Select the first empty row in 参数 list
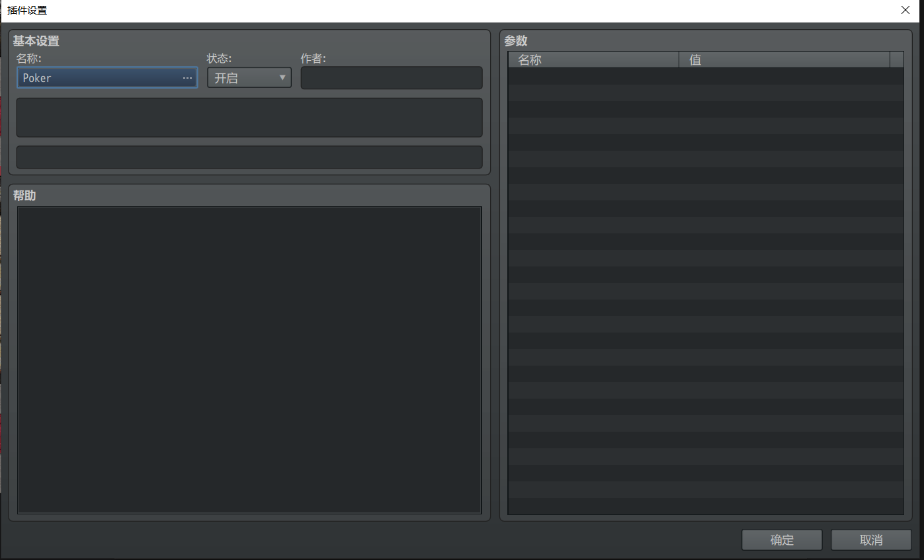Image resolution: width=924 pixels, height=560 pixels. (x=706, y=76)
